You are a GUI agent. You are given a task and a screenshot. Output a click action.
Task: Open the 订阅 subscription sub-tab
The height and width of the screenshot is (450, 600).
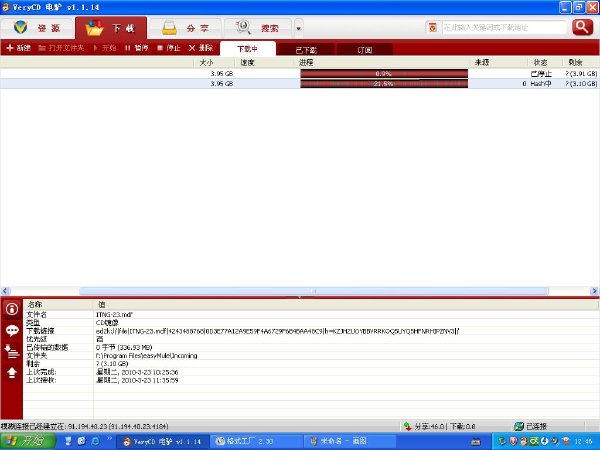[x=365, y=50]
